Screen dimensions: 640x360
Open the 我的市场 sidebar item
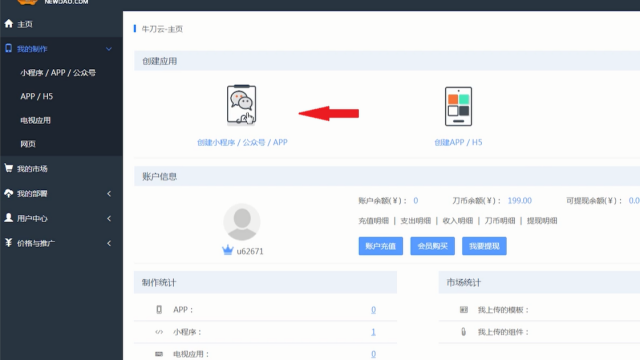(61, 169)
